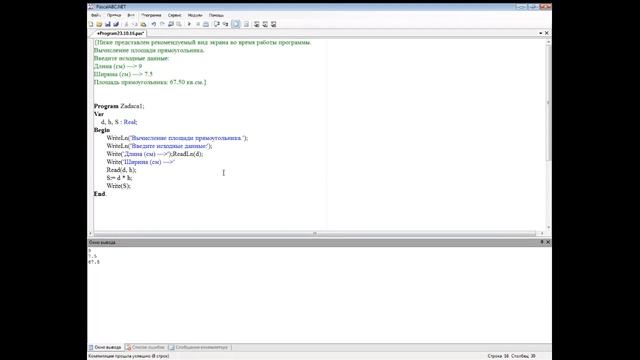640x360 pixels.
Task: Click comment line 'Длина (см) —> 9'
Action: (118, 66)
